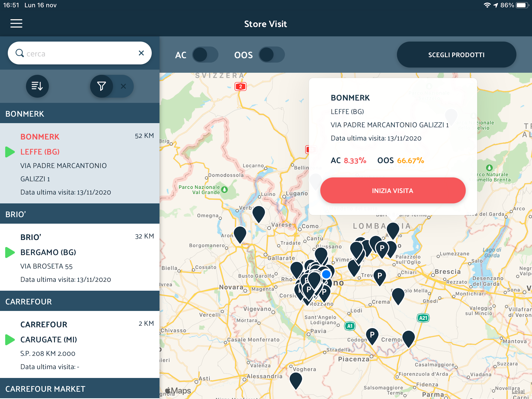The height and width of the screenshot is (399, 532).
Task: Tap BONMERK title in the popup
Action: (350, 98)
